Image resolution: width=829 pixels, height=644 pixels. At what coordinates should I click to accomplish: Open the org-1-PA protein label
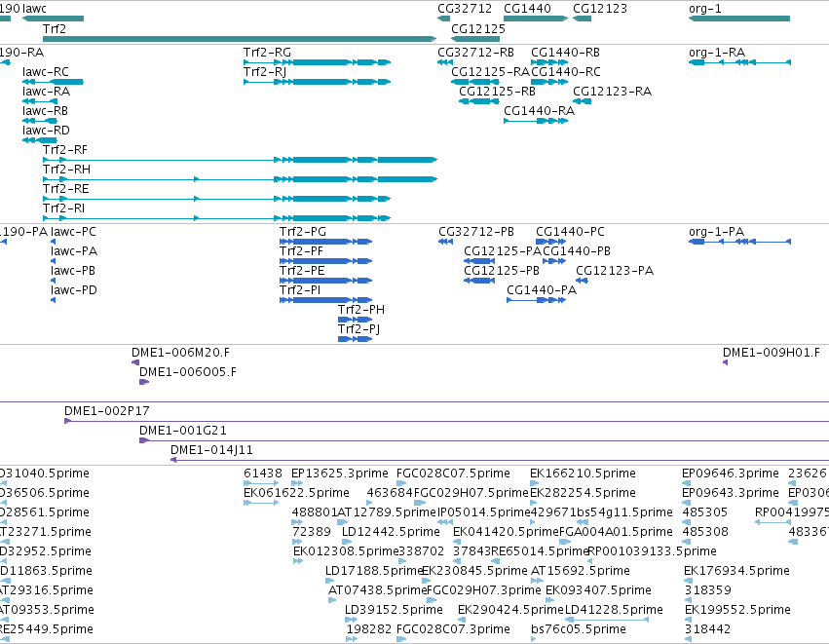[x=716, y=232]
